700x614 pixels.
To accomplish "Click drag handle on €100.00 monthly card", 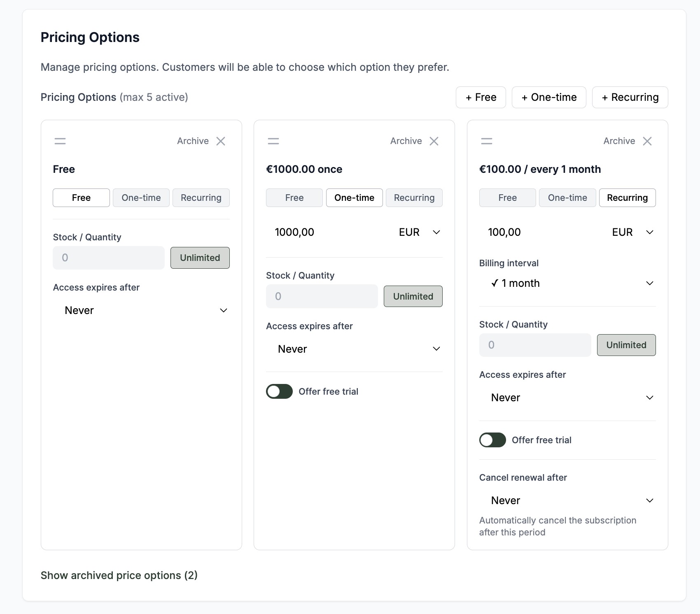I will point(487,141).
